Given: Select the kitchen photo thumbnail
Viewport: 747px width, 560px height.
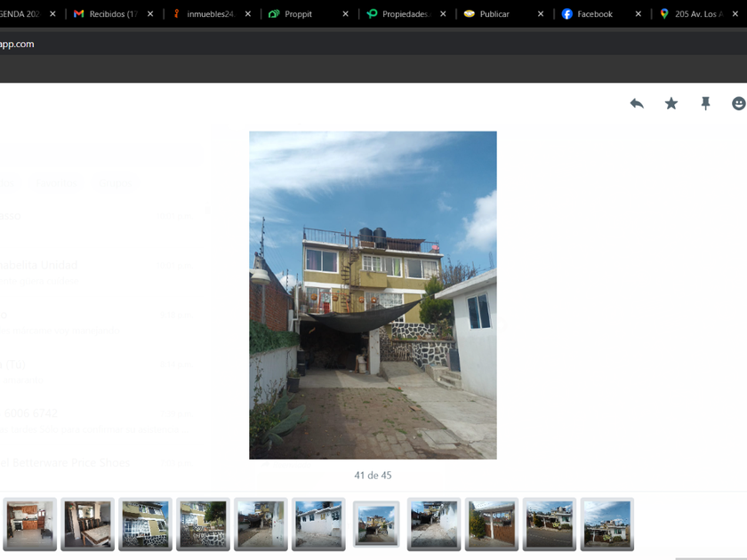Looking at the screenshot, I should coord(29,524).
